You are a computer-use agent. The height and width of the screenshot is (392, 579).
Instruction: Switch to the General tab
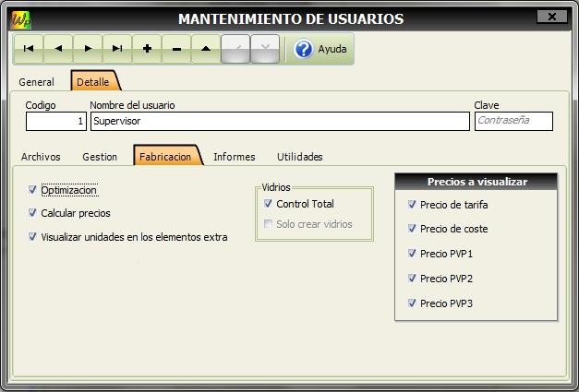(x=37, y=82)
